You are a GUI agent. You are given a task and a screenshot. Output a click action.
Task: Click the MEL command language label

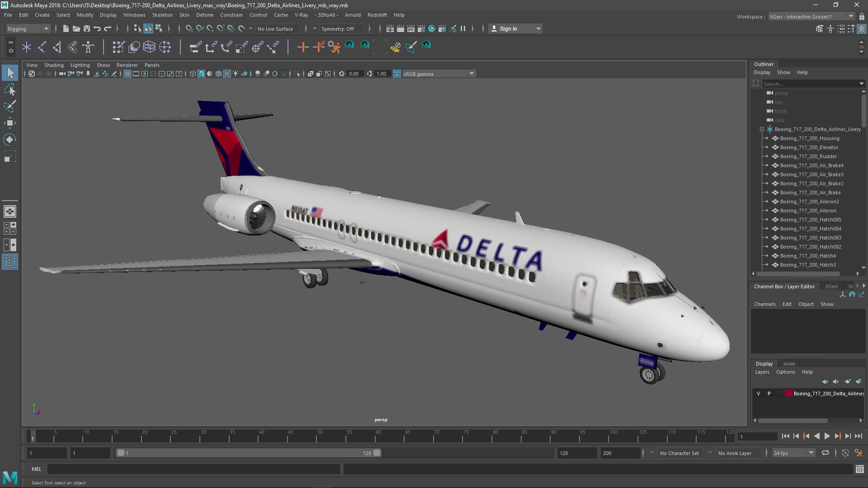36,469
